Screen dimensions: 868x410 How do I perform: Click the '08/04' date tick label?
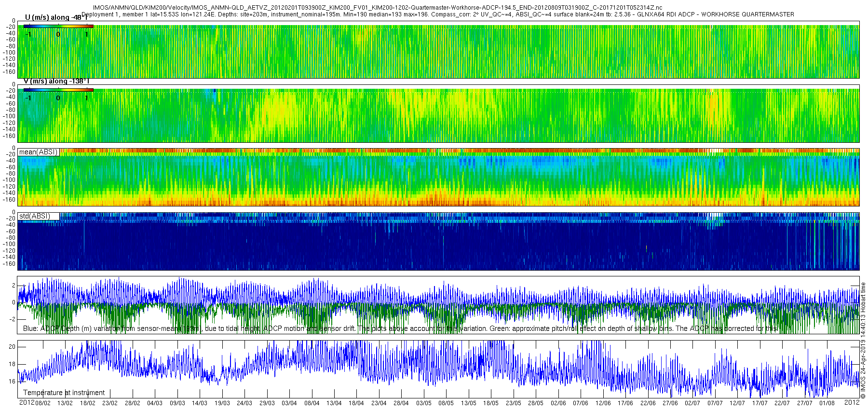point(312,403)
